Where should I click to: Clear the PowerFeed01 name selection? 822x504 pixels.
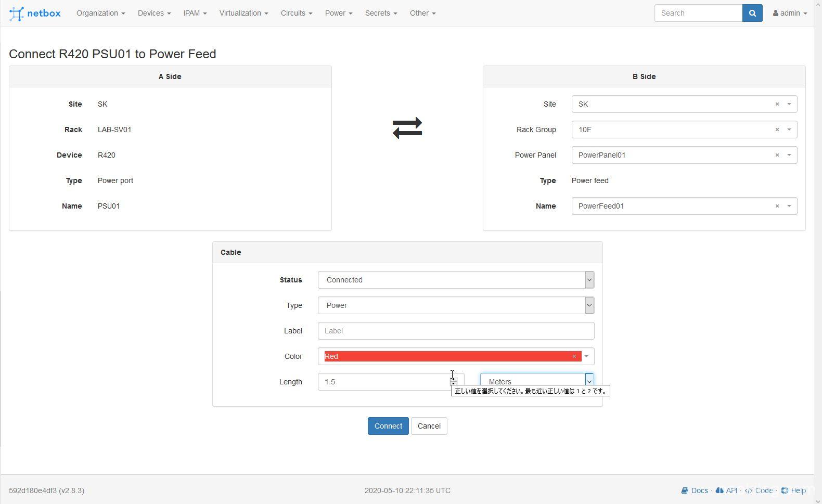[x=777, y=206]
